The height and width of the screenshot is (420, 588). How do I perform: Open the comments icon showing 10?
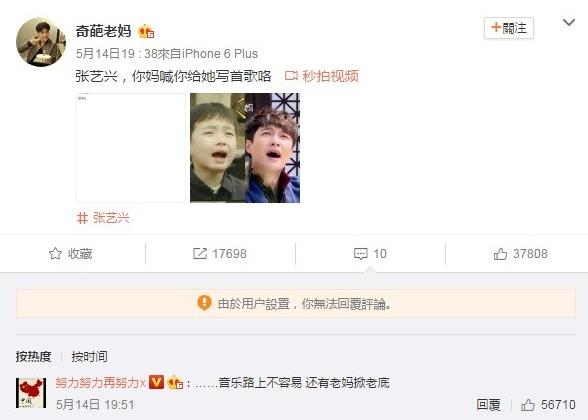(x=361, y=254)
